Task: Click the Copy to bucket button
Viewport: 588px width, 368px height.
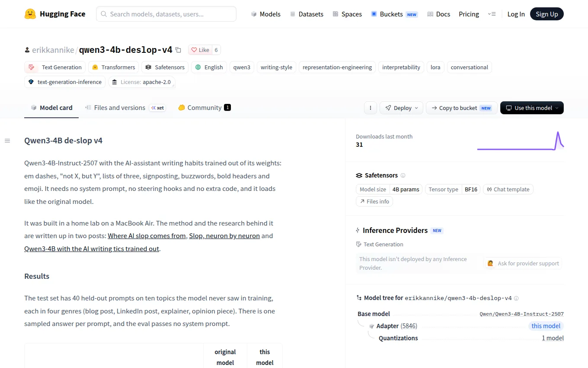Action: pos(462,108)
